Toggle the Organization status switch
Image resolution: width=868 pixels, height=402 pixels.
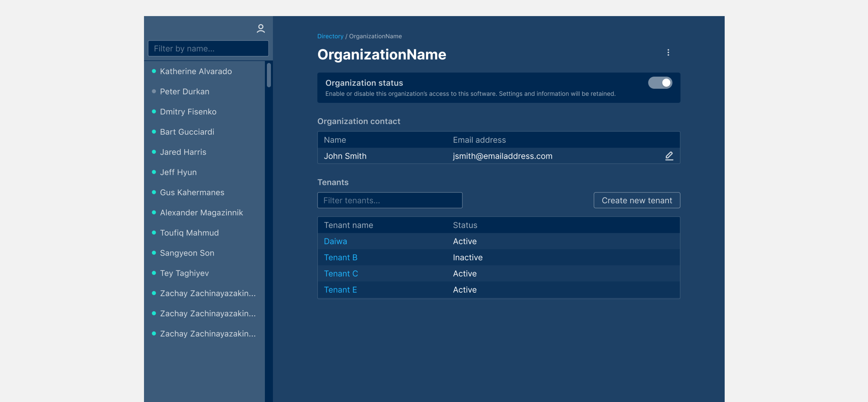coord(660,83)
